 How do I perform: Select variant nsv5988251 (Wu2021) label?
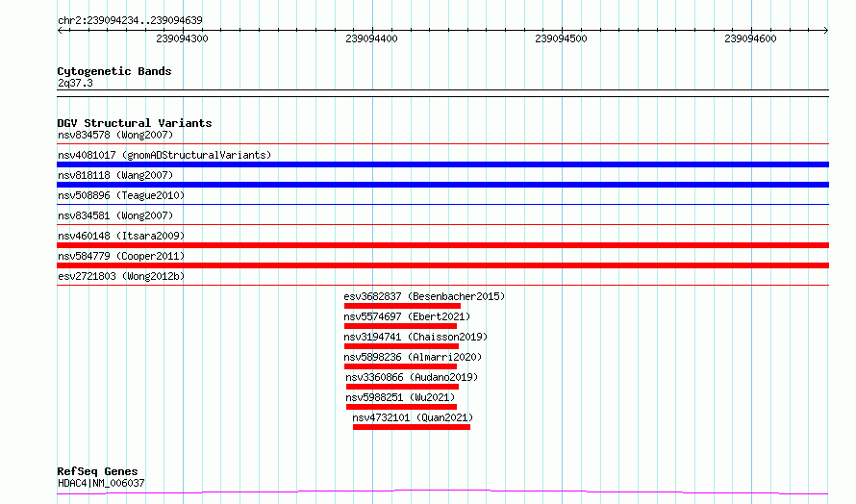click(400, 397)
